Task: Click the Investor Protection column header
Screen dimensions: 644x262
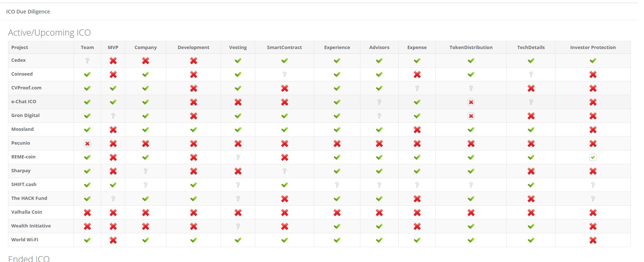Action: (x=593, y=47)
